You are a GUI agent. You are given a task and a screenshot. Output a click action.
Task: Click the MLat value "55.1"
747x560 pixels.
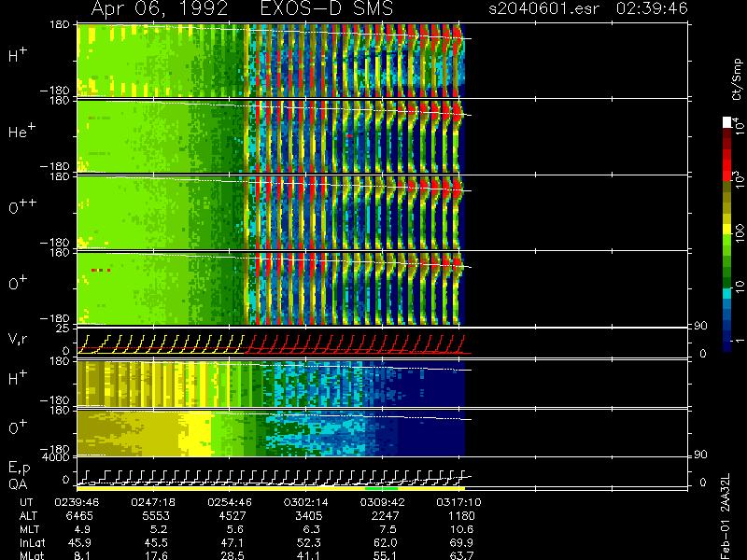[385, 555]
